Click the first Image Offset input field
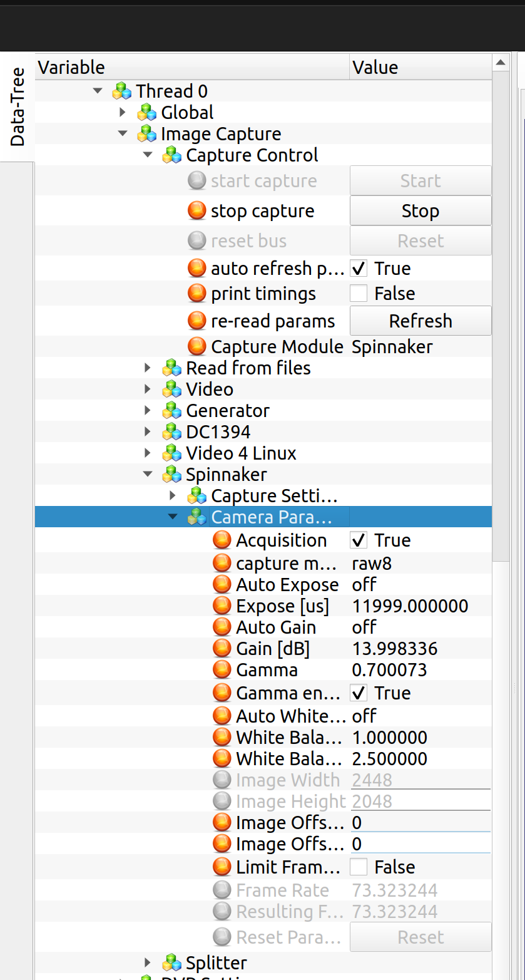 pyautogui.click(x=421, y=823)
